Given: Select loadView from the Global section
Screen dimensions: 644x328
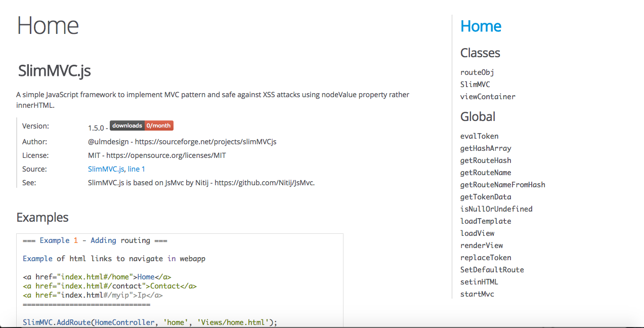Looking at the screenshot, I should click(x=477, y=233).
